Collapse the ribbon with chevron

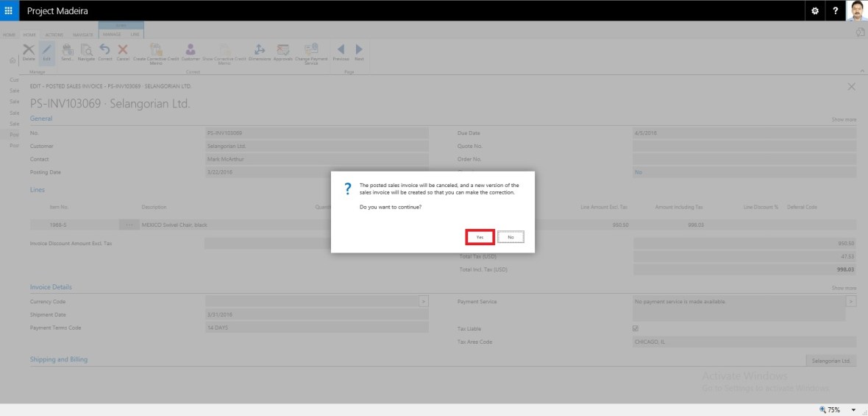[x=862, y=71]
